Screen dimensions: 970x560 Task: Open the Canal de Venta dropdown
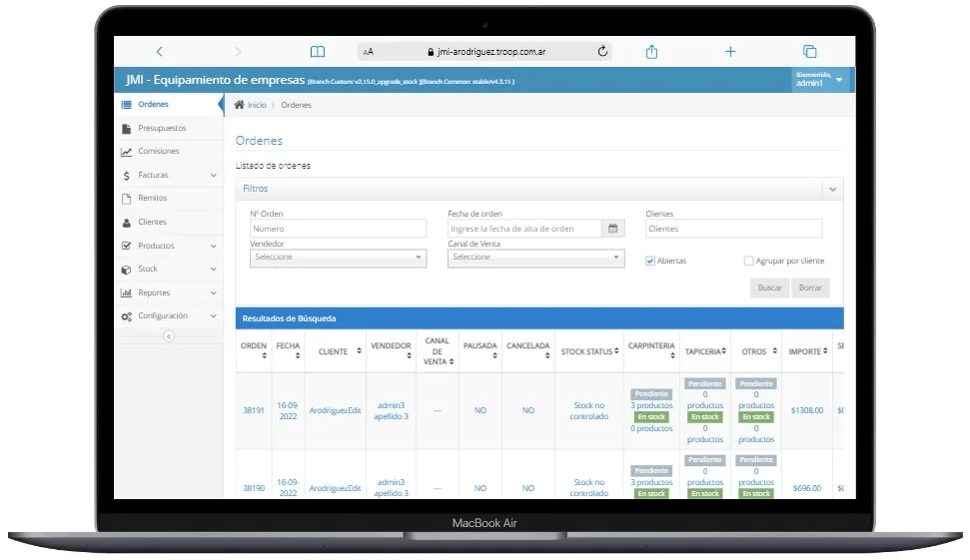coord(535,258)
